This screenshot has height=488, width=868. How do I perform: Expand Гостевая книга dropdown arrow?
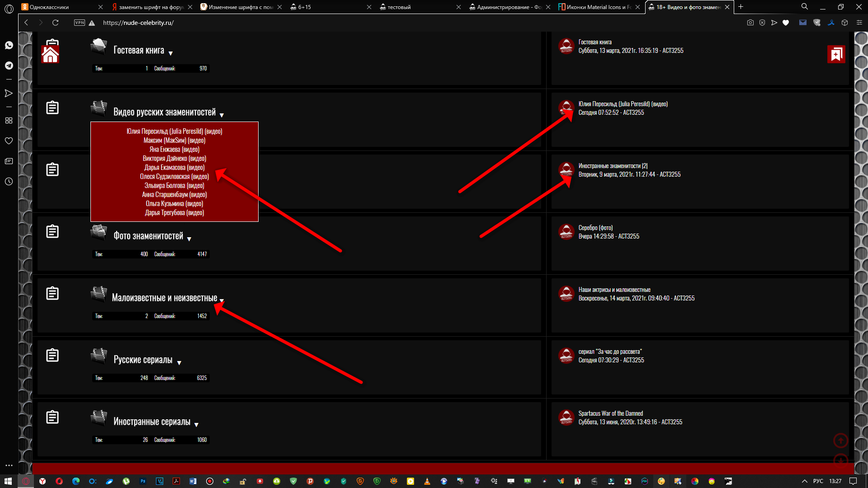pos(170,53)
